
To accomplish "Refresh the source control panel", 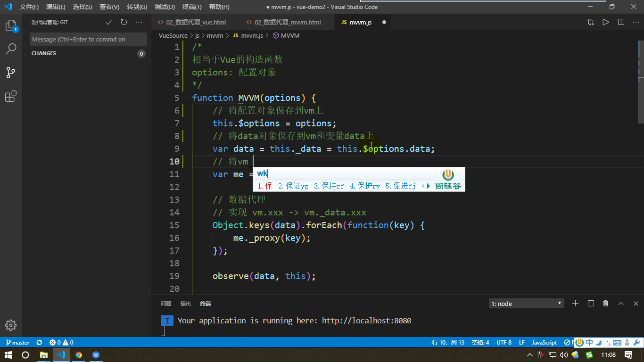I will [124, 22].
